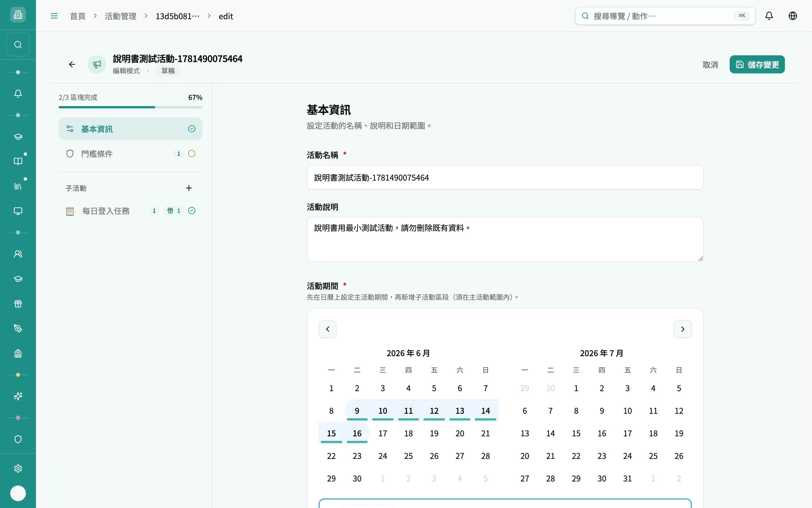Open top-bar notification bell
This screenshot has height=508, width=812.
[769, 16]
